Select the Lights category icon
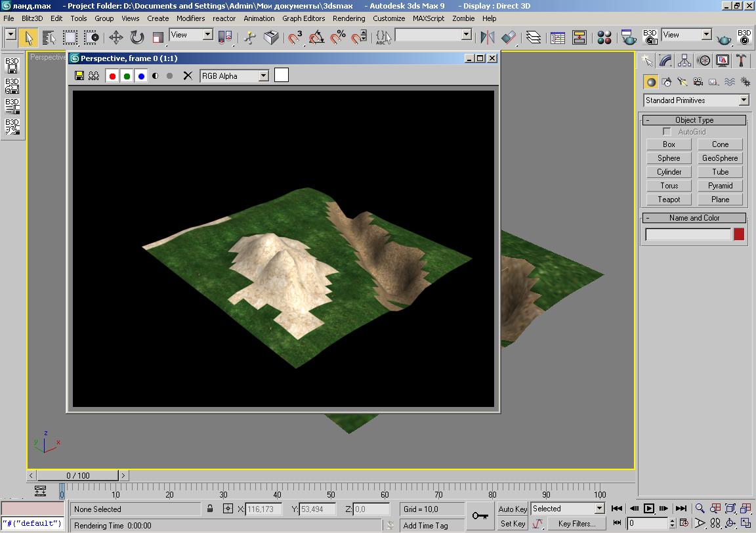This screenshot has height=533, width=756. [x=682, y=82]
